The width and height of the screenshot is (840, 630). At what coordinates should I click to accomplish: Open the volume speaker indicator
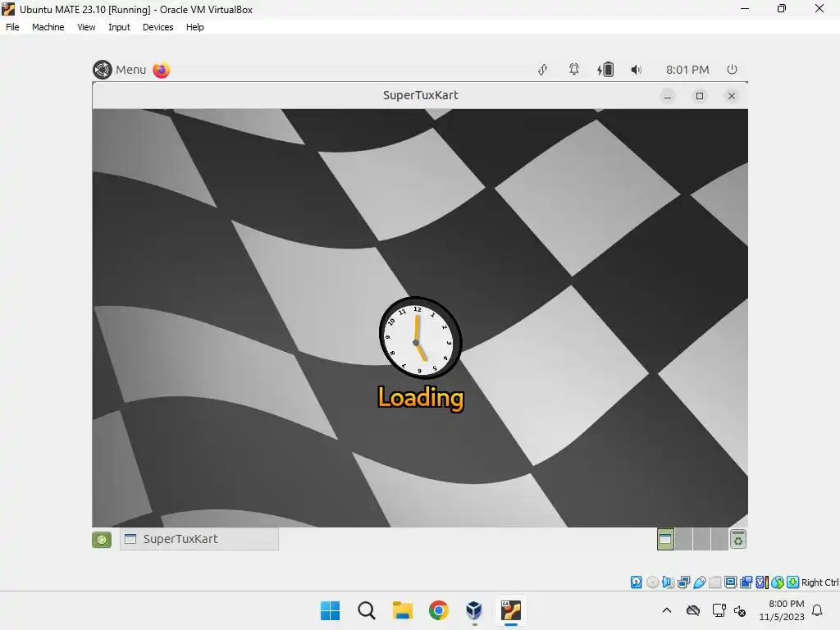point(636,70)
